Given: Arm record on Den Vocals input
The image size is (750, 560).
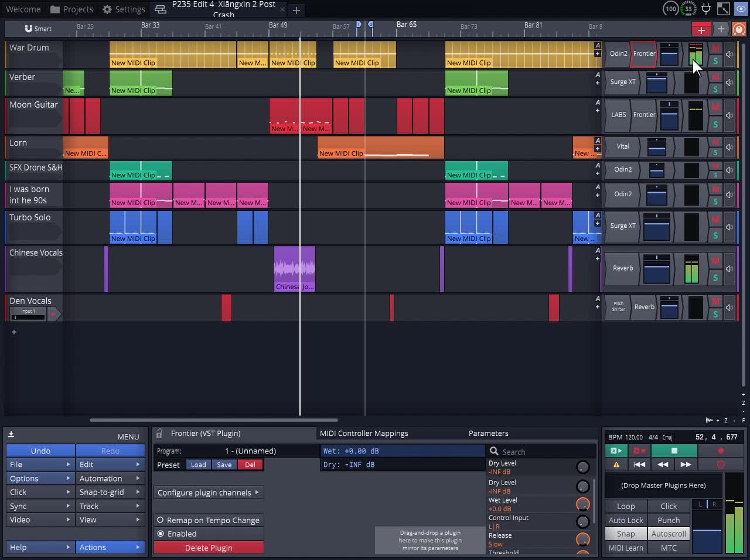Looking at the screenshot, I should click(53, 315).
